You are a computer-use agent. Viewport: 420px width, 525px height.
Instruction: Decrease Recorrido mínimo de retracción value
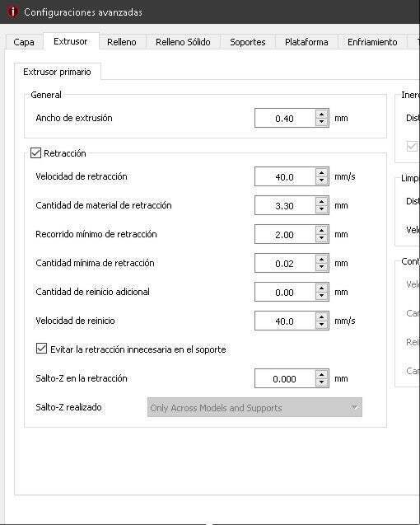[322, 238]
